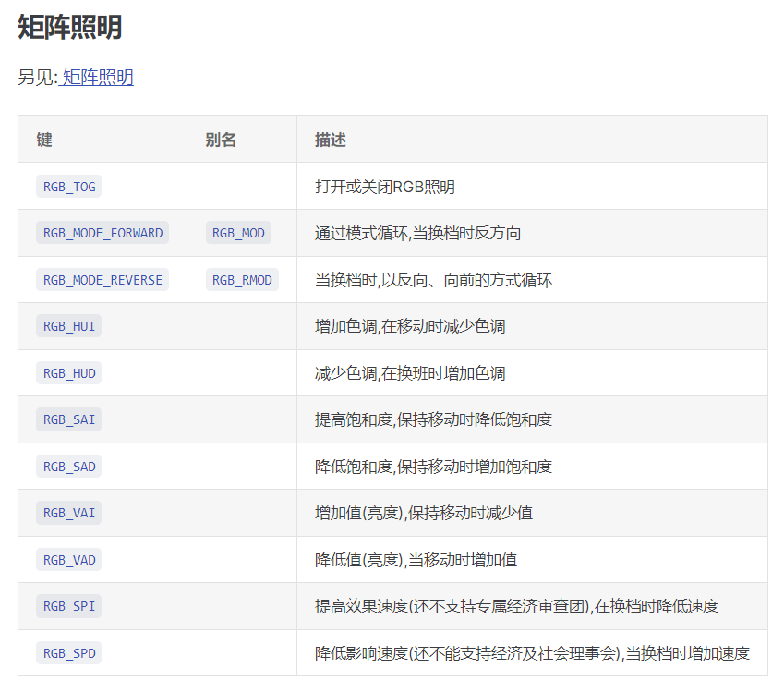Screen dimensions: 784x692
Task: Select the RGB_MODE_FORWARD keycode label
Action: [103, 233]
